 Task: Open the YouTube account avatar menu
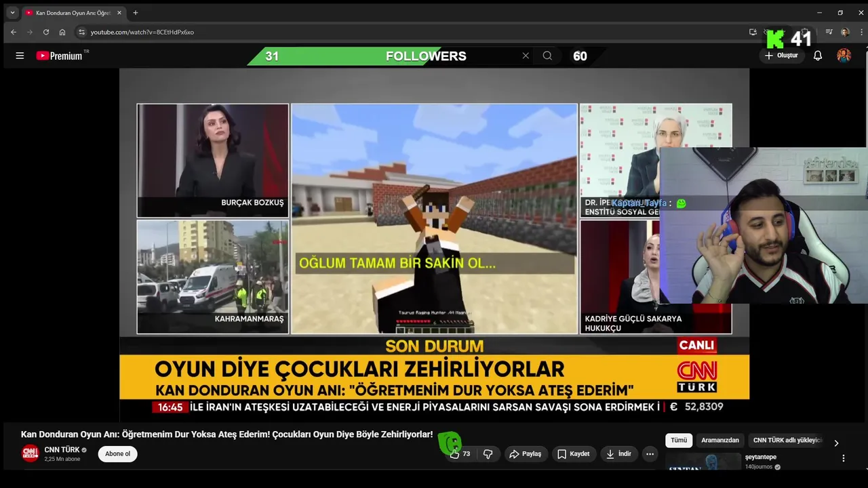(844, 56)
